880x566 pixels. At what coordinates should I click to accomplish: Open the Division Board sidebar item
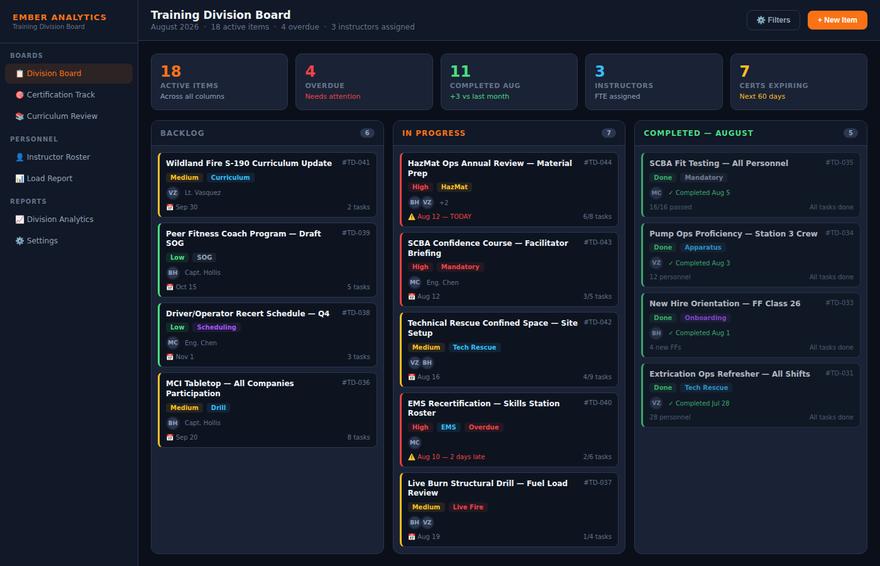68,73
